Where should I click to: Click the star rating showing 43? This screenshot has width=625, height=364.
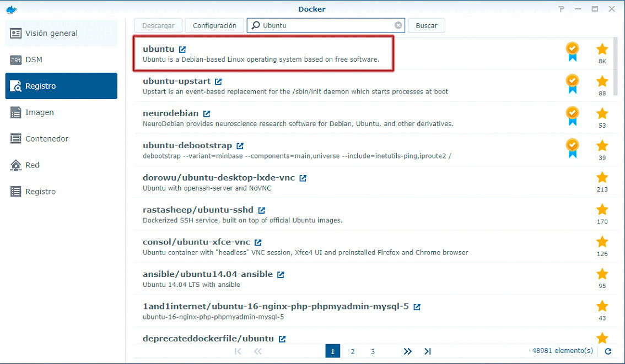(x=602, y=312)
